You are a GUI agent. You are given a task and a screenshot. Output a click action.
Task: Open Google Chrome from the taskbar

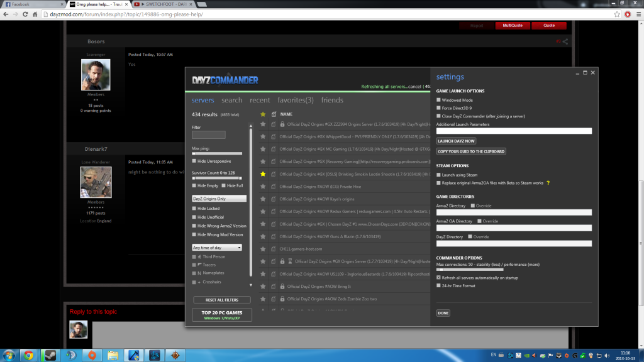28,355
